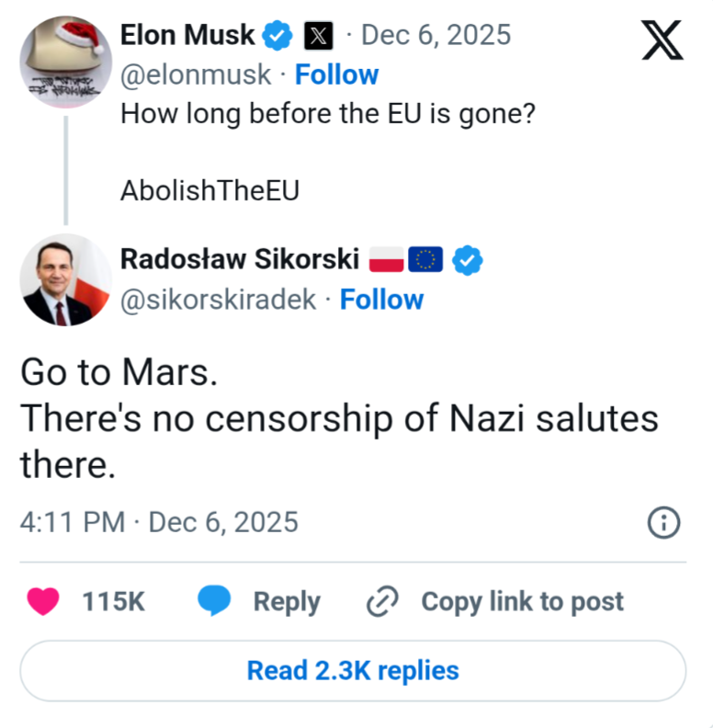
Task: Open Radosław Sikorski's profile picture
Action: pyautogui.click(x=65, y=280)
